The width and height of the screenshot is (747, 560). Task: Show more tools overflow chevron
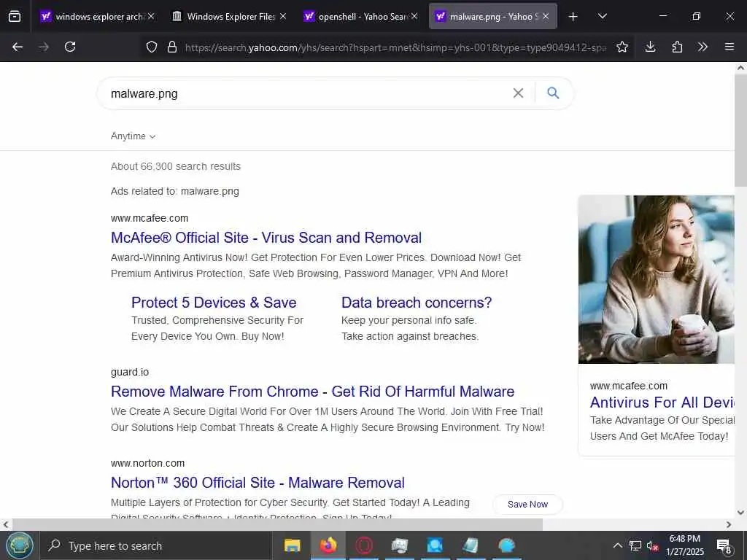coord(703,47)
